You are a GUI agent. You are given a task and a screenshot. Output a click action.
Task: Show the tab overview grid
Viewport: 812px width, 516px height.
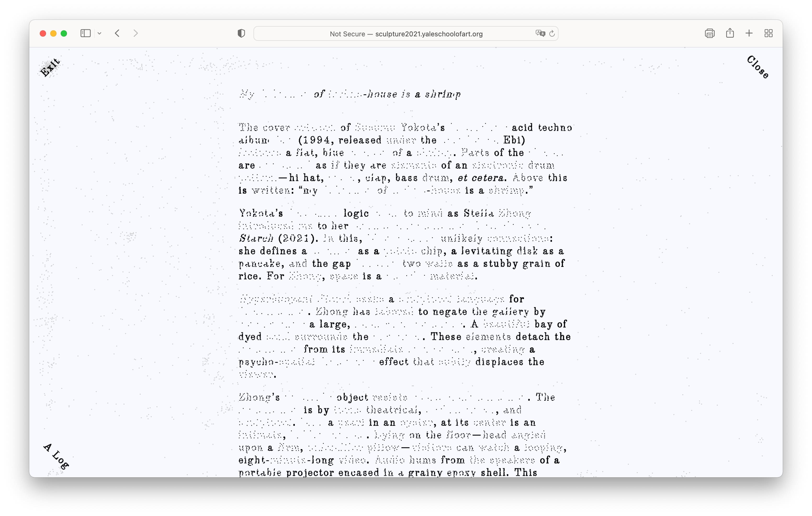[769, 33]
